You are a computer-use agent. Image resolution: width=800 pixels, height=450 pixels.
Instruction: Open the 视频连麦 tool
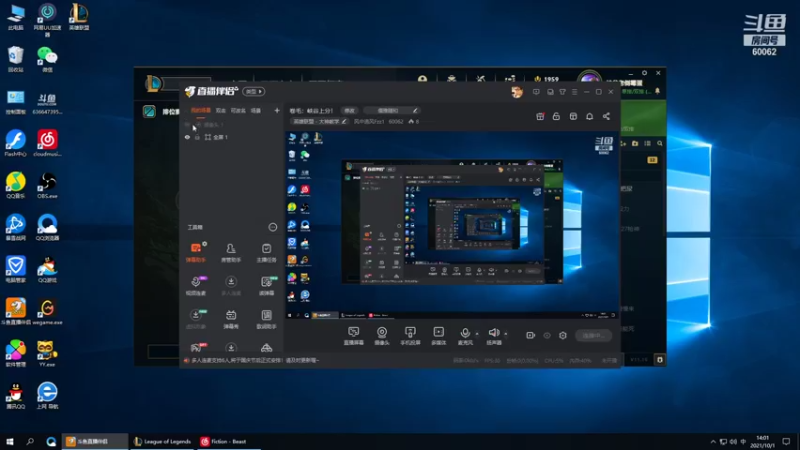196,286
